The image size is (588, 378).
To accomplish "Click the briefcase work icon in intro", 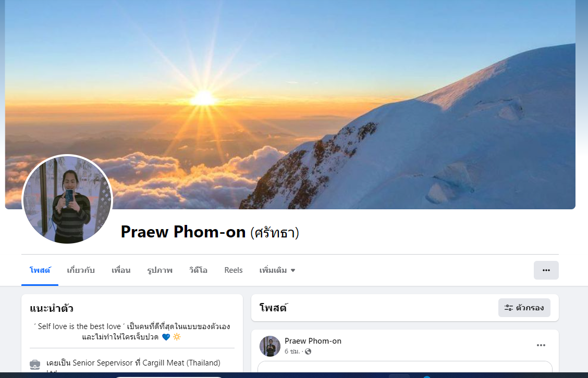I will point(35,364).
